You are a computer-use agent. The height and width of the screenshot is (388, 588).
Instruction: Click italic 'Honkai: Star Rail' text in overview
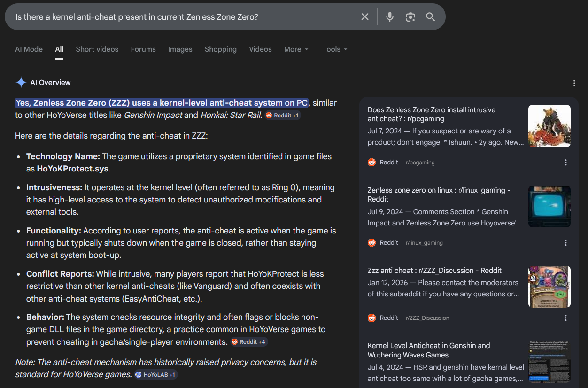tap(231, 115)
